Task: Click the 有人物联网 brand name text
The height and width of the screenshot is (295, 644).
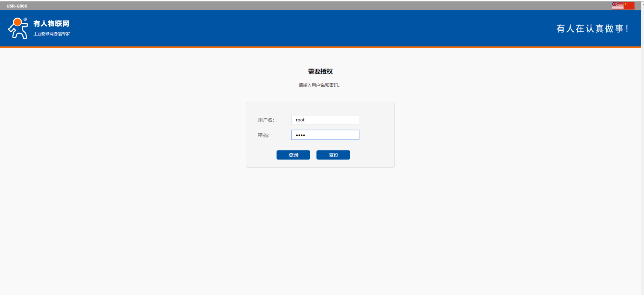Action: point(51,24)
